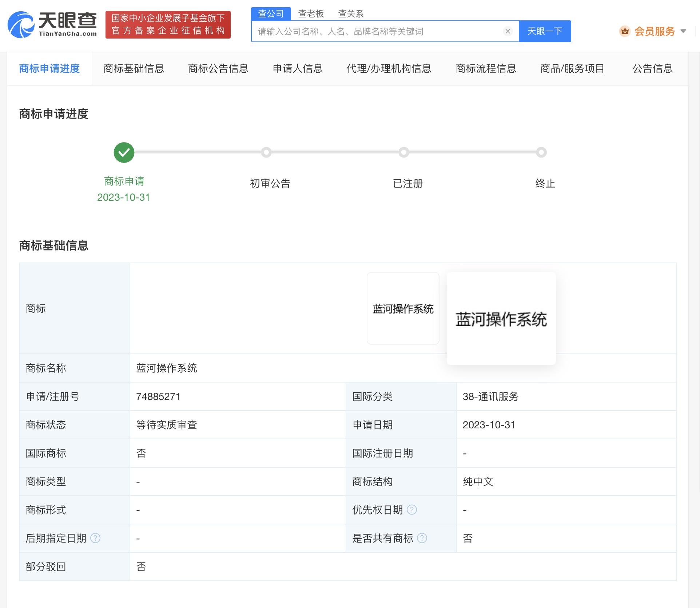Click help icon beside 优先权日期
This screenshot has height=608, width=700.
click(x=411, y=510)
